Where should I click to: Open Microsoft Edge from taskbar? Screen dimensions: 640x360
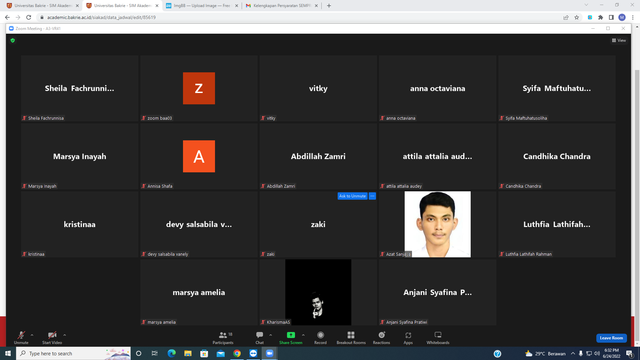click(171, 353)
